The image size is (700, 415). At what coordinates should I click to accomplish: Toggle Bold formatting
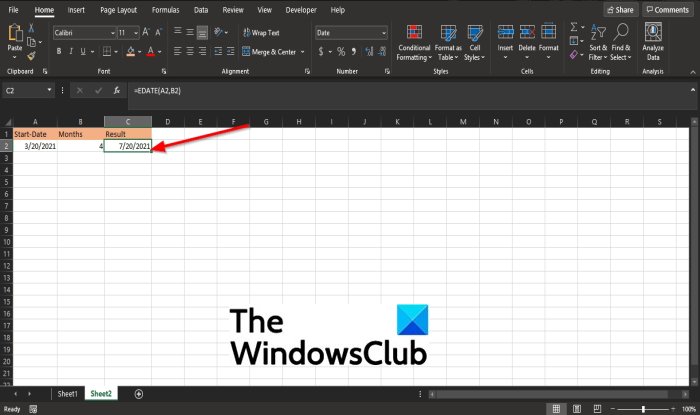[x=59, y=52]
